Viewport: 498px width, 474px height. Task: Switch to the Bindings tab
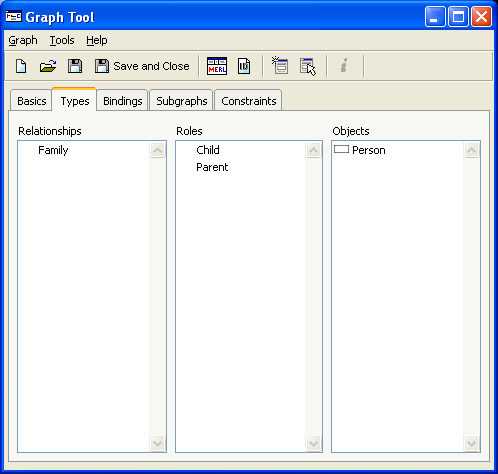(x=123, y=101)
